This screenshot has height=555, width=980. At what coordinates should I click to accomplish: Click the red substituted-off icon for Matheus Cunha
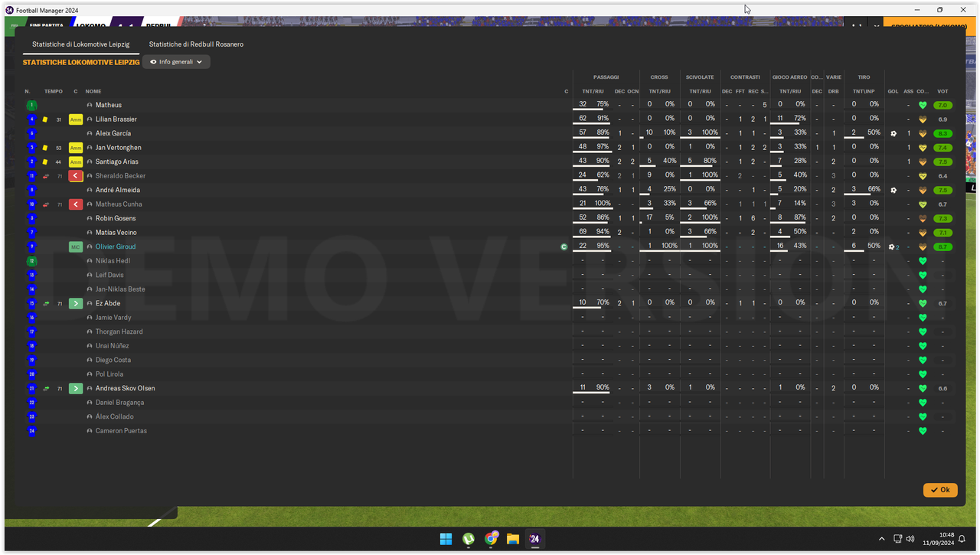coord(76,204)
